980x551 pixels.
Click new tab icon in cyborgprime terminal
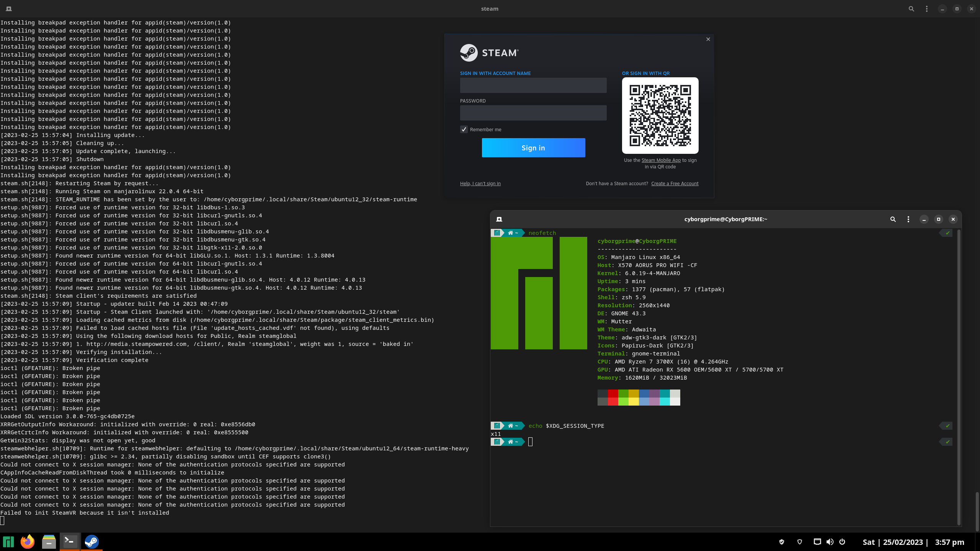point(499,219)
